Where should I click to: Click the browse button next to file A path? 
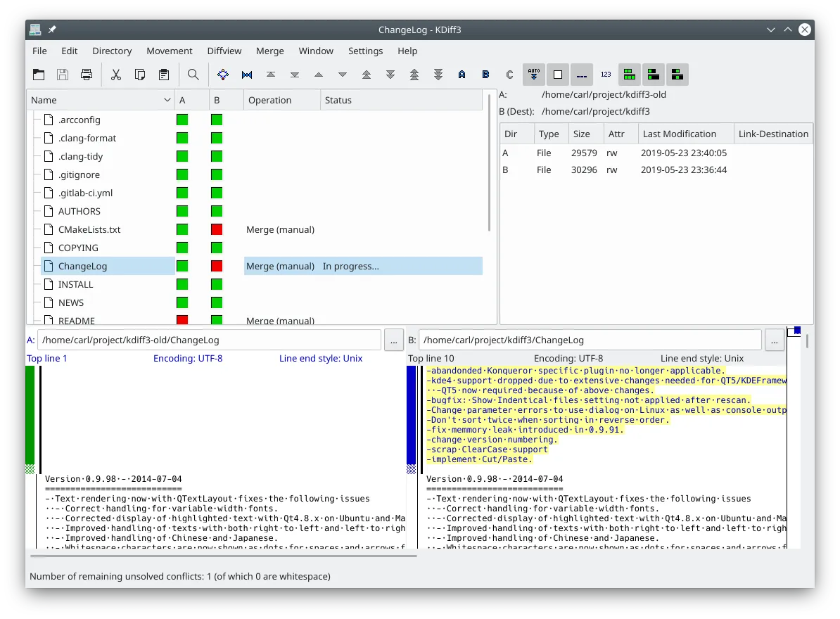tap(393, 340)
